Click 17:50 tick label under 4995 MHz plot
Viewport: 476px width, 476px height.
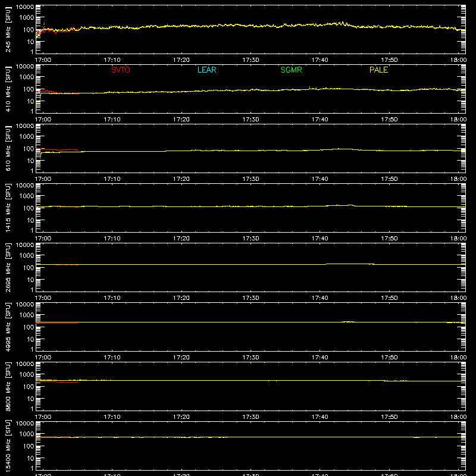point(389,358)
